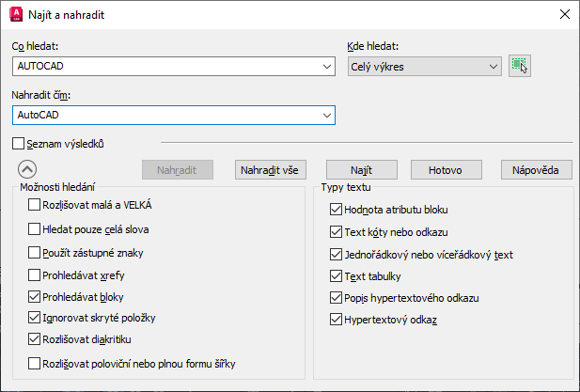Open help with Nápověda button
Image resolution: width=580 pixels, height=392 pixels.
pos(536,170)
